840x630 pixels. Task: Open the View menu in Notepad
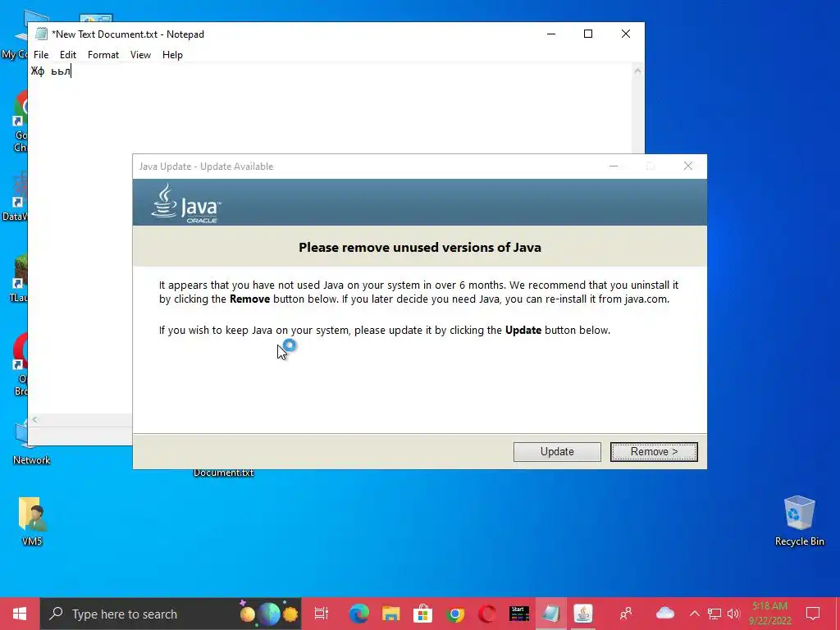pos(140,55)
